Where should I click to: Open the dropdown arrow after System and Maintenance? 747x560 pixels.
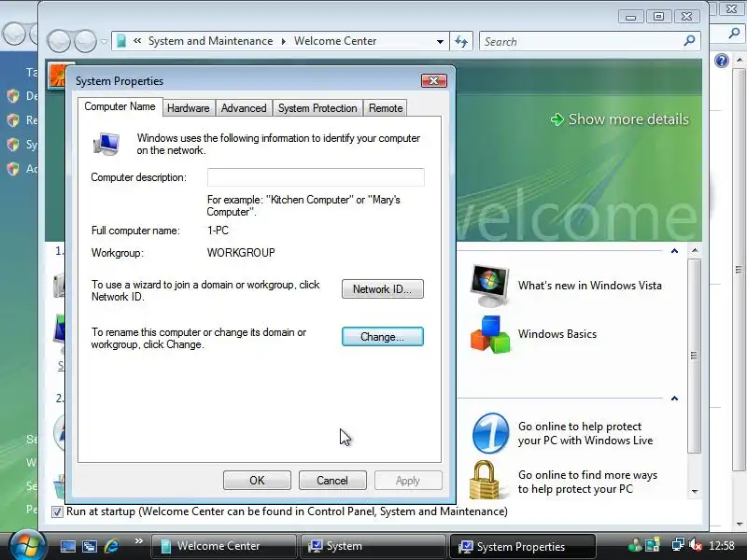(284, 41)
